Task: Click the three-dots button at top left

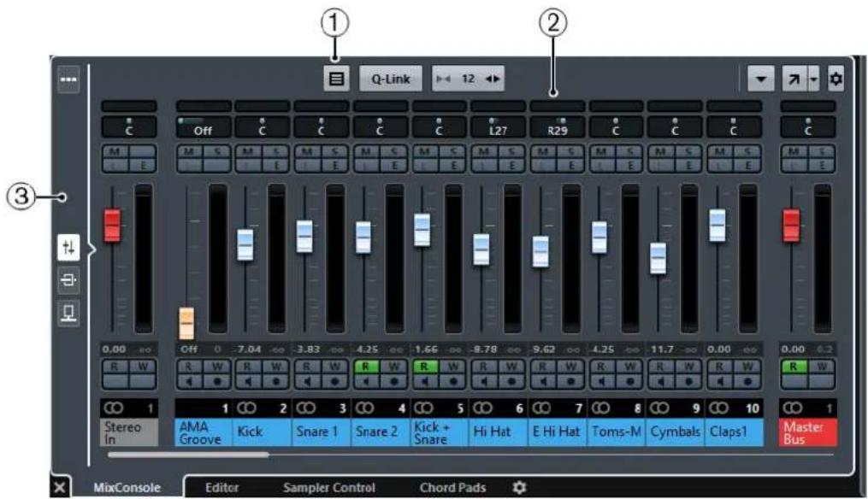Action: tap(68, 79)
